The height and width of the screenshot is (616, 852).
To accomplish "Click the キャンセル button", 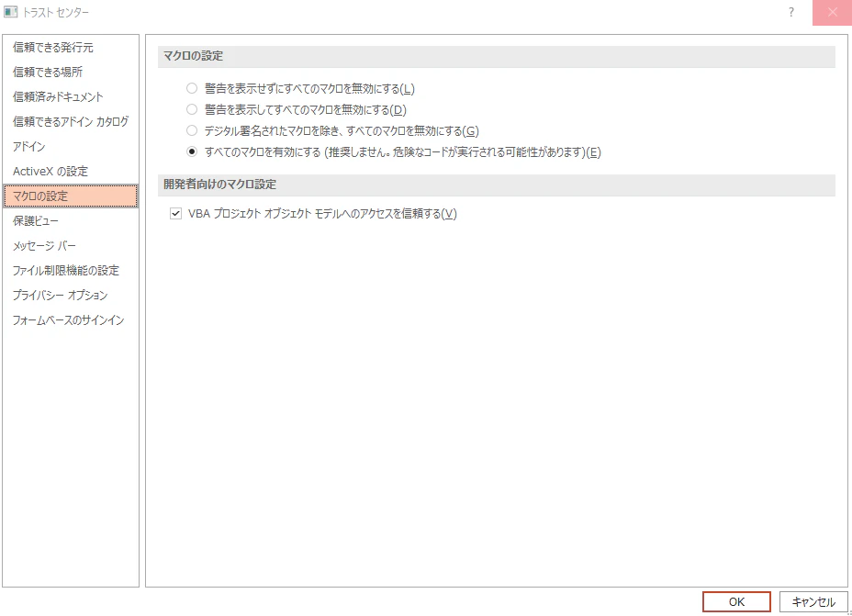I will click(x=813, y=602).
